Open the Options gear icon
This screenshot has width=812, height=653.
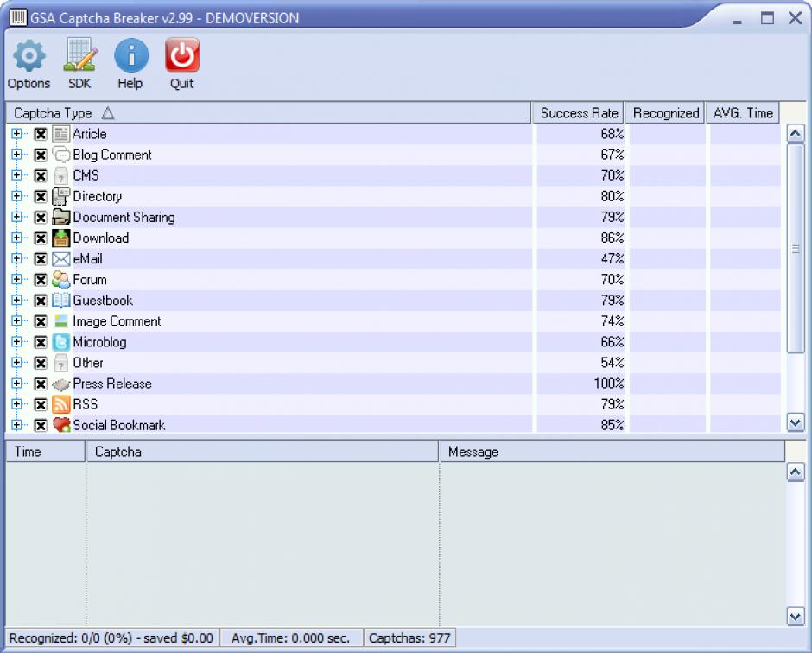[29, 55]
